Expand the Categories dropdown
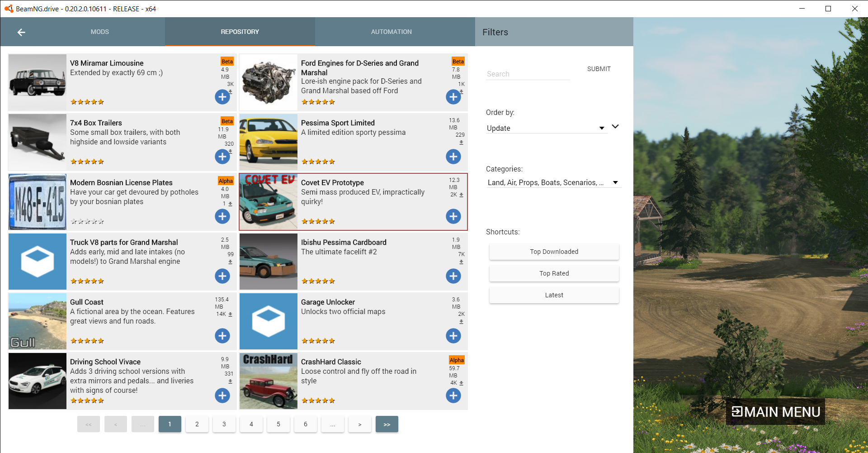868x453 pixels. [x=554, y=182]
